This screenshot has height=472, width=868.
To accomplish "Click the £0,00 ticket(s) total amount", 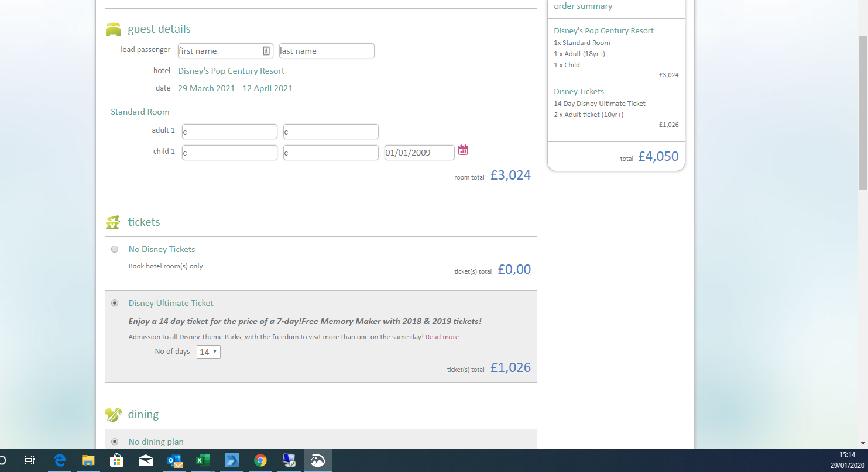I will coord(514,269).
